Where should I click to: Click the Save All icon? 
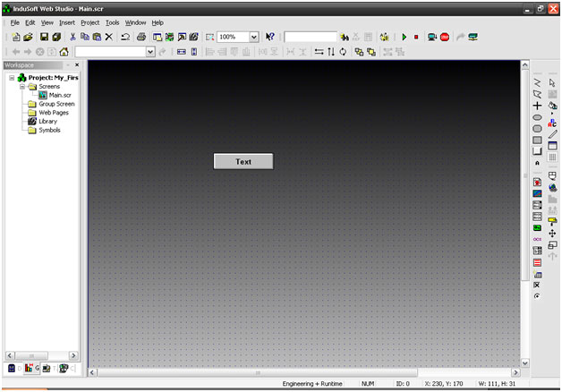56,37
